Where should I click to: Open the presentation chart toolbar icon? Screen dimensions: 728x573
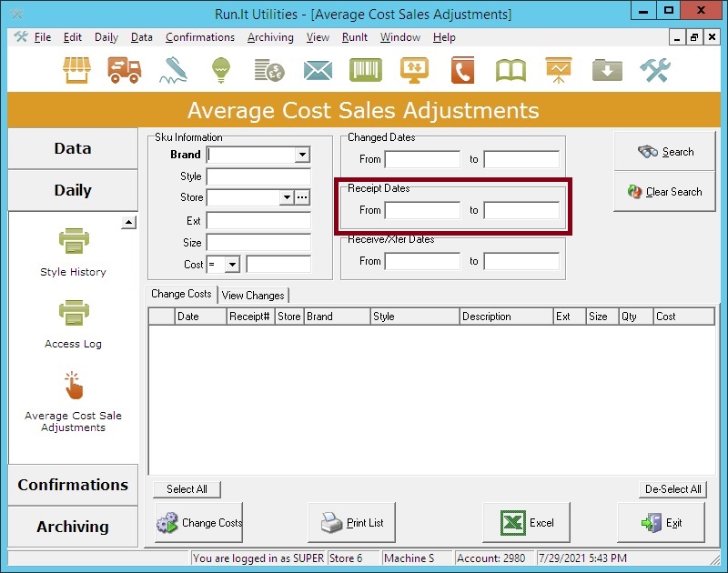[x=559, y=71]
